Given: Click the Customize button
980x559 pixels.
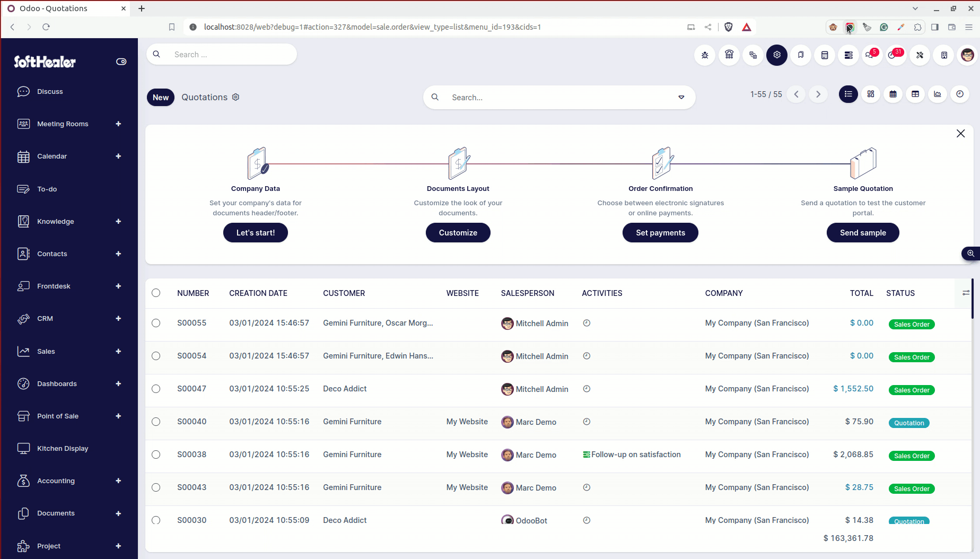Looking at the screenshot, I should coord(458,232).
